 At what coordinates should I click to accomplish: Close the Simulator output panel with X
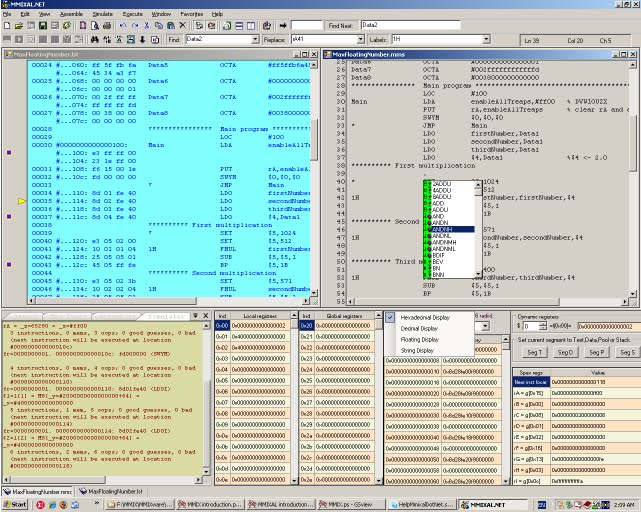click(x=206, y=316)
